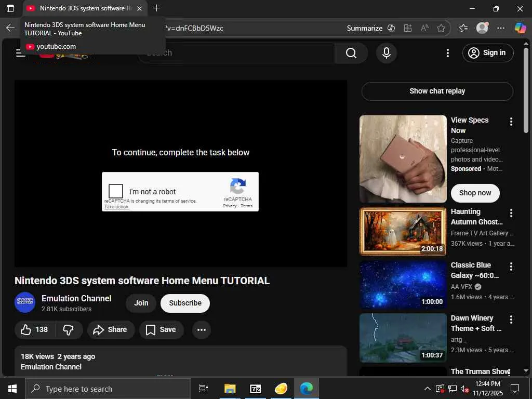Image resolution: width=532 pixels, height=399 pixels.
Task: Add page to favorites star icon
Action: tap(441, 28)
